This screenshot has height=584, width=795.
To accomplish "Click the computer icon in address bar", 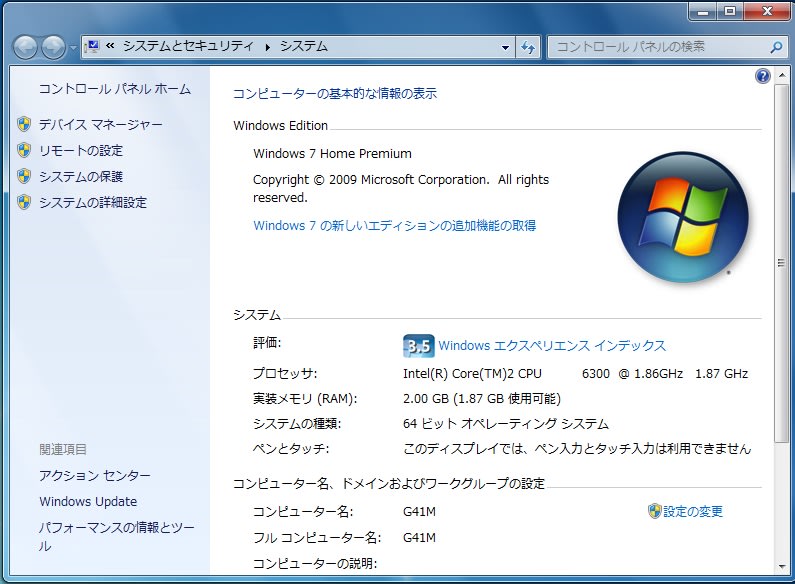I will point(92,47).
